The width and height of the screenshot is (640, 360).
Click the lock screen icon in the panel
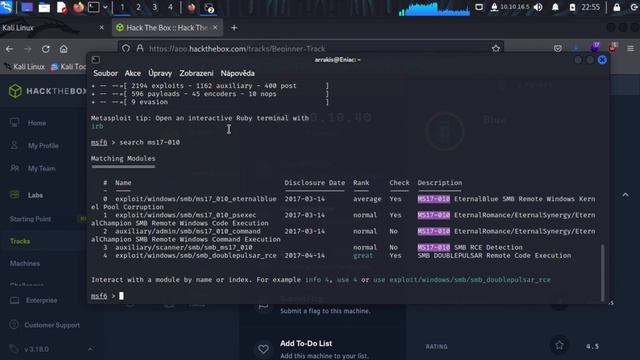[617, 7]
